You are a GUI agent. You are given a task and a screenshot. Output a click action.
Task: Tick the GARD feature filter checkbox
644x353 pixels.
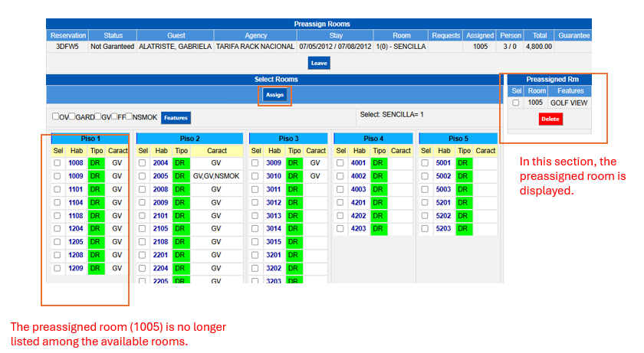click(x=71, y=117)
